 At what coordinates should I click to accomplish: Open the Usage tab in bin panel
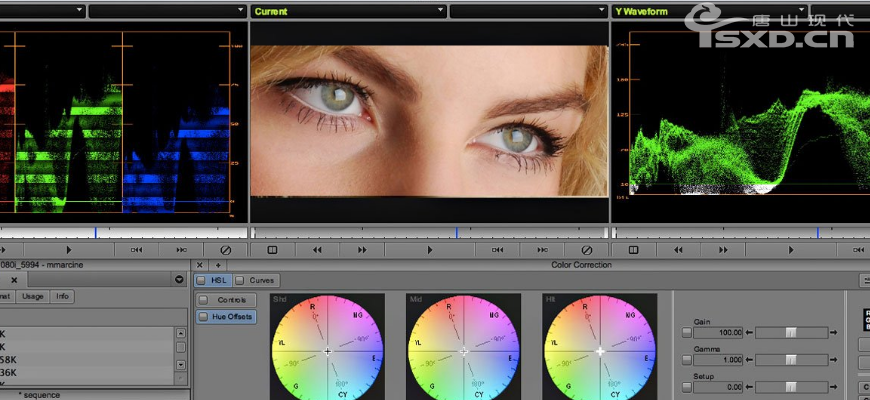click(33, 296)
